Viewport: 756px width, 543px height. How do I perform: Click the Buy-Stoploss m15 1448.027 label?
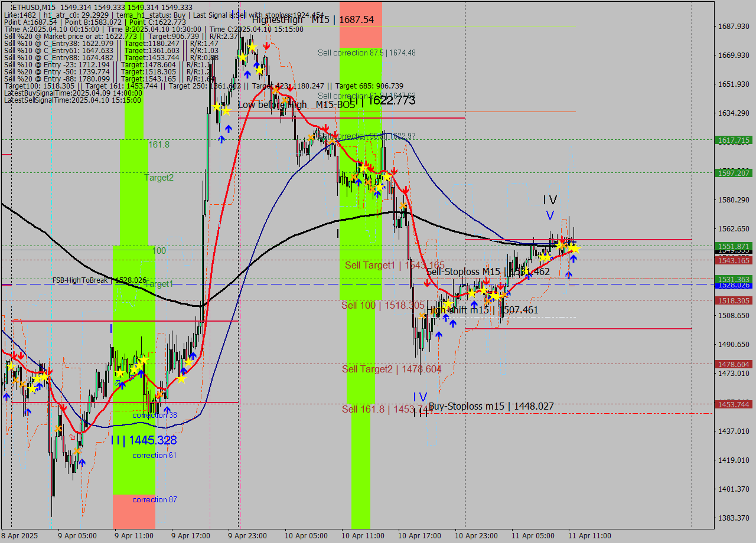click(492, 407)
